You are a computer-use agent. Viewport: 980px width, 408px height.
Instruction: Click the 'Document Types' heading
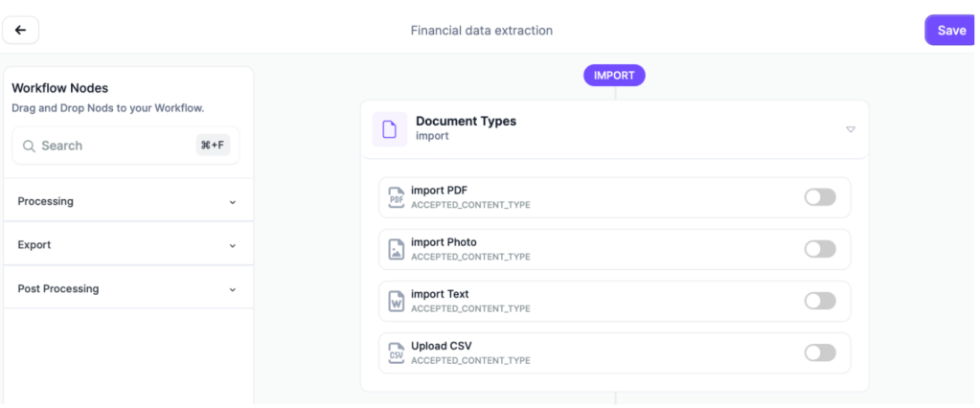point(467,122)
